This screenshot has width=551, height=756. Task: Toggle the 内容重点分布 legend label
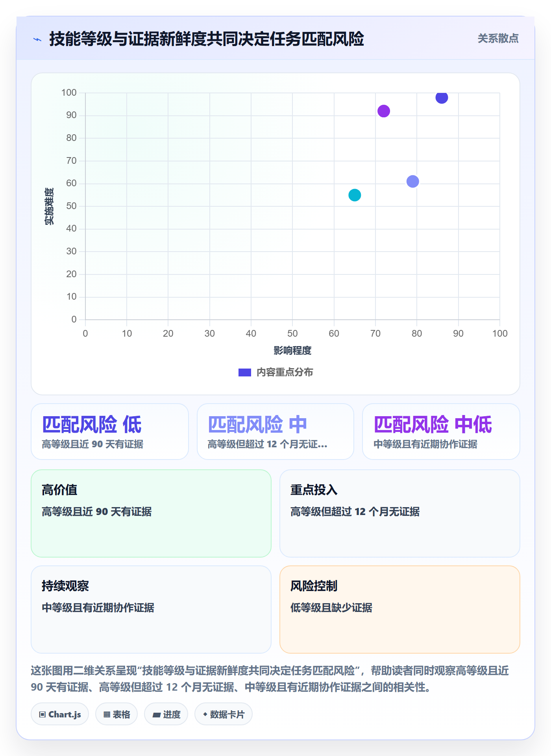pyautogui.click(x=285, y=372)
